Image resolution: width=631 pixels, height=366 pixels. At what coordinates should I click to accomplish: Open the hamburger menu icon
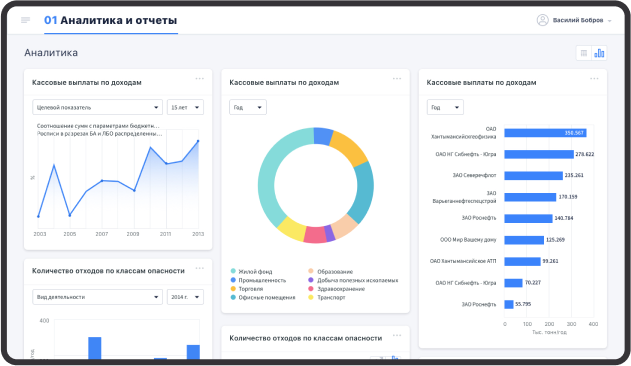coord(25,20)
